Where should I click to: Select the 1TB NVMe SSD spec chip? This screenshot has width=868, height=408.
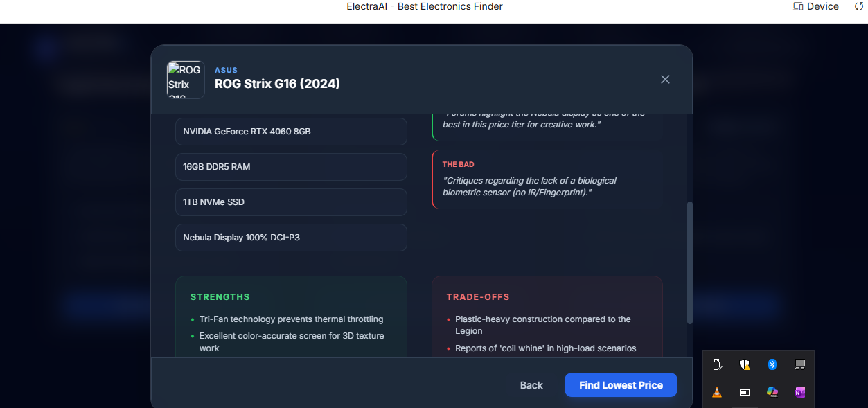(x=291, y=202)
